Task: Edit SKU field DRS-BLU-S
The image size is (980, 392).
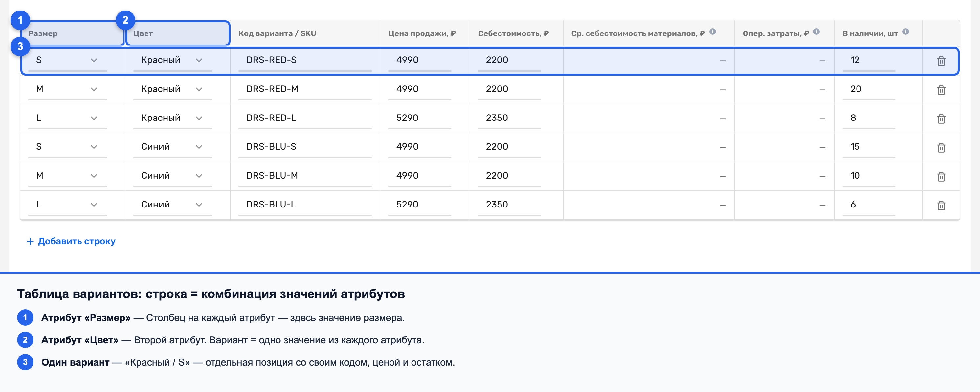Action: [305, 147]
